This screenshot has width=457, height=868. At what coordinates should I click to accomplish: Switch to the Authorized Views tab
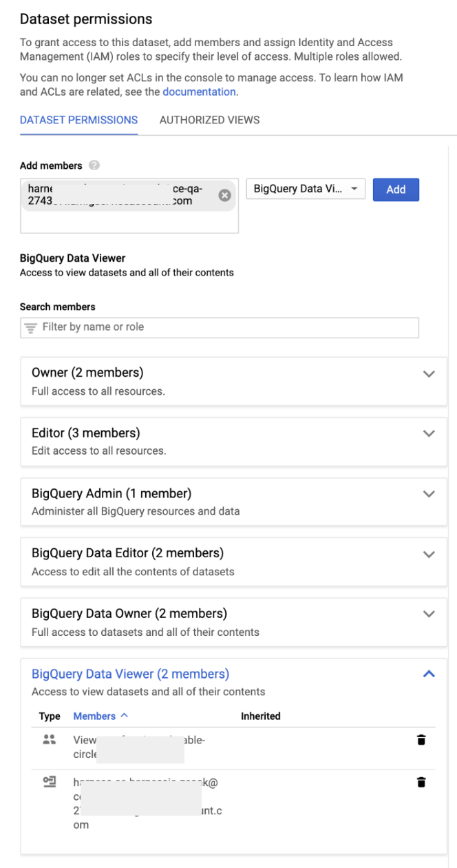209,120
